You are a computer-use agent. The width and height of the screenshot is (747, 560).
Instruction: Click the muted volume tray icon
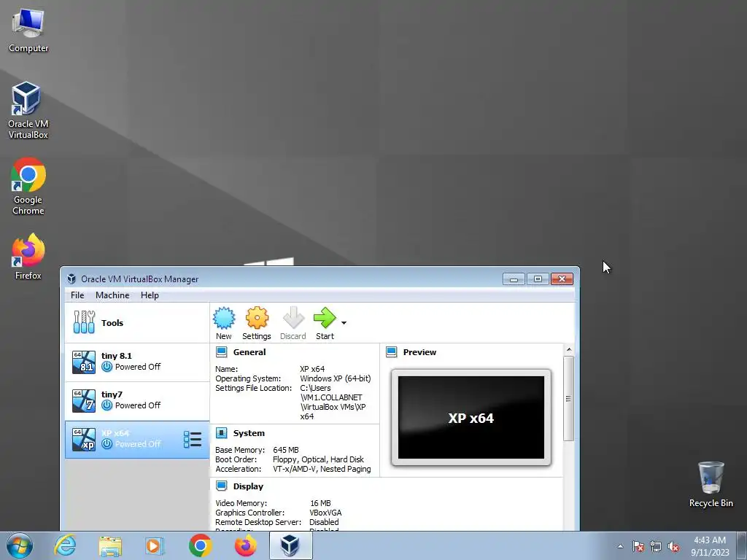[x=673, y=546]
